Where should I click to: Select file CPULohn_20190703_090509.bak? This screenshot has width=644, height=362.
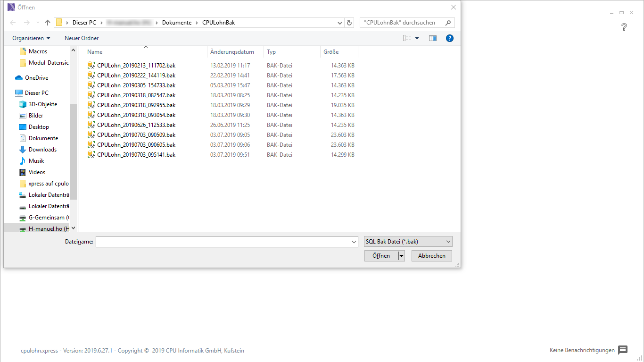point(136,135)
